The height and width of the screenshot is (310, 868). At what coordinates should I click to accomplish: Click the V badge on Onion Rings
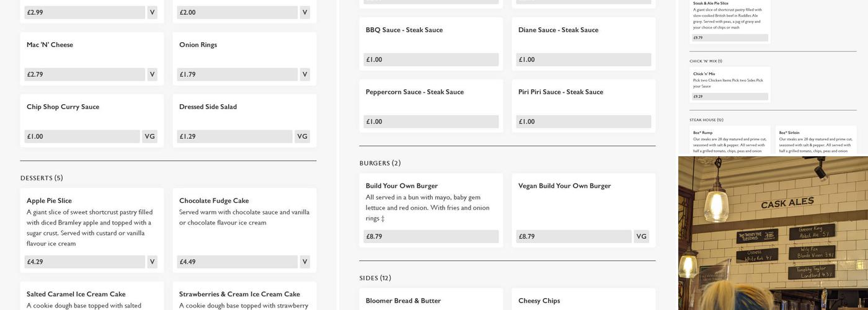(x=304, y=74)
